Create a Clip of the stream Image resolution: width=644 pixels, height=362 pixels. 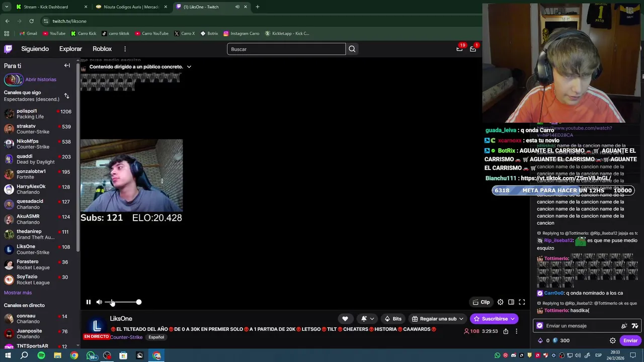[x=481, y=302]
